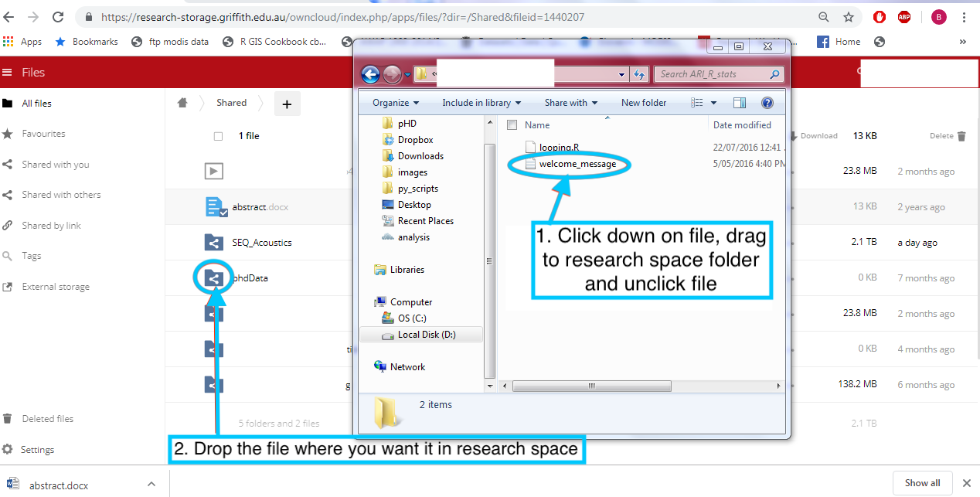Click the Delete trash icon
The image size is (980, 497).
tap(961, 136)
